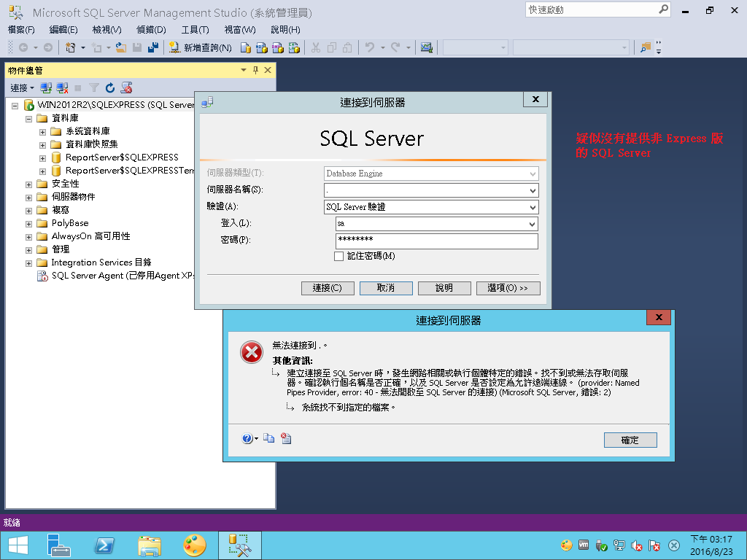The width and height of the screenshot is (747, 560).
Task: Expand the 系統資料庫 folder
Action: [42, 132]
